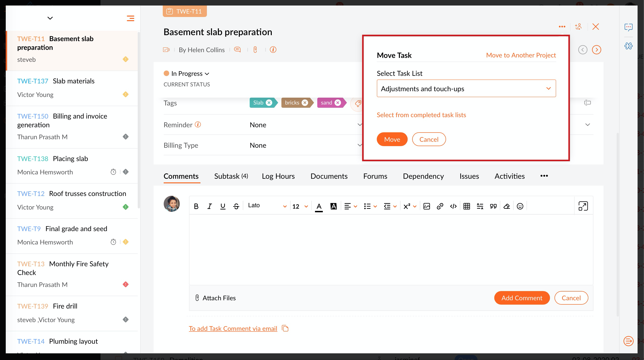Remove the bricks tag
Image resolution: width=644 pixels, height=360 pixels.
[x=305, y=103]
